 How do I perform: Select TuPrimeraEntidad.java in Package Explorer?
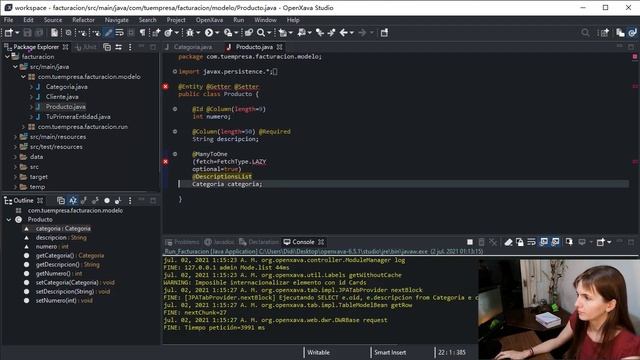coord(78,117)
